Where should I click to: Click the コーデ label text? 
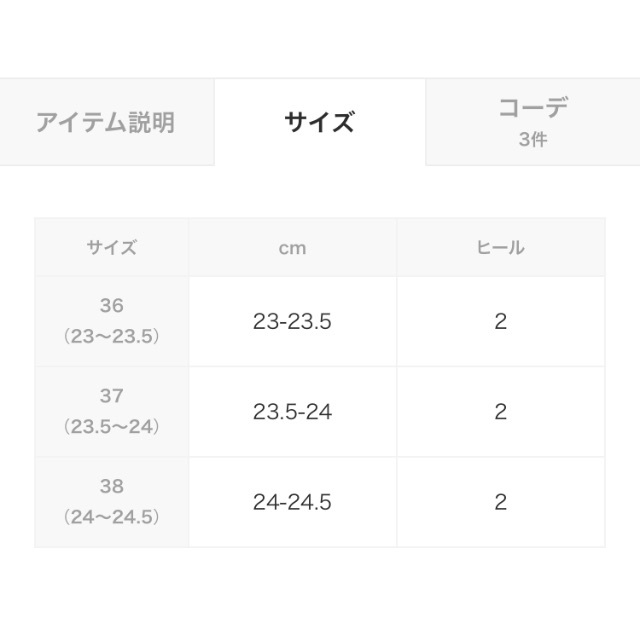[533, 108]
